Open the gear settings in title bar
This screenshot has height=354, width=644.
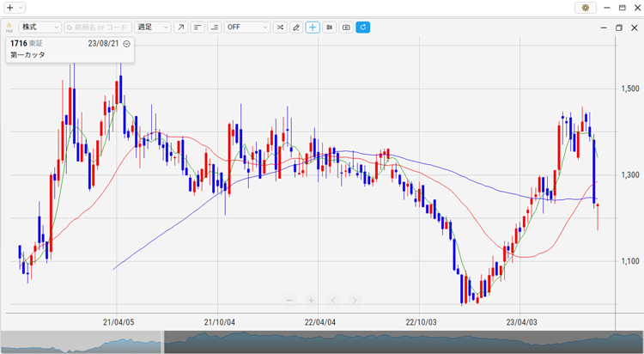(x=586, y=8)
